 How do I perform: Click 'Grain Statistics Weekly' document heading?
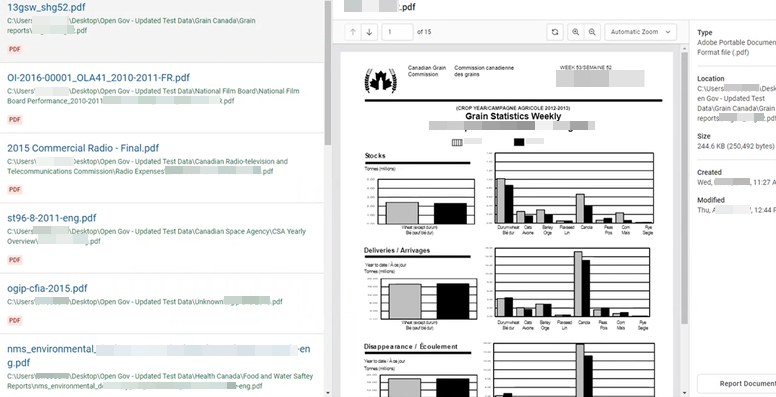(x=513, y=116)
